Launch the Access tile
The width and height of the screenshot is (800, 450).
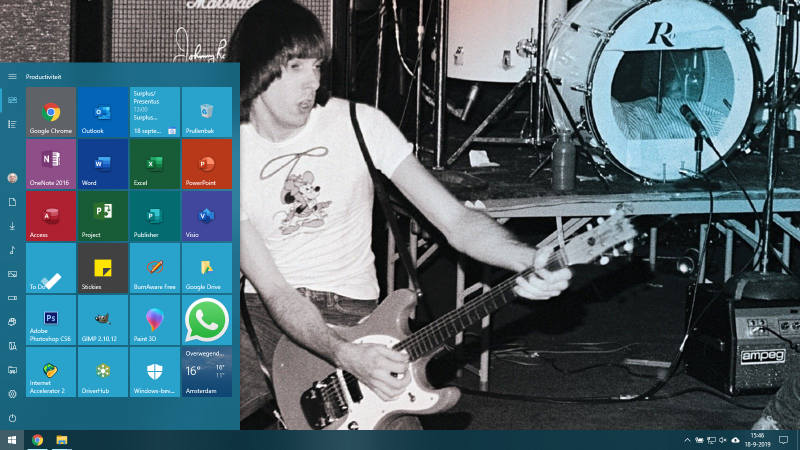pyautogui.click(x=51, y=216)
